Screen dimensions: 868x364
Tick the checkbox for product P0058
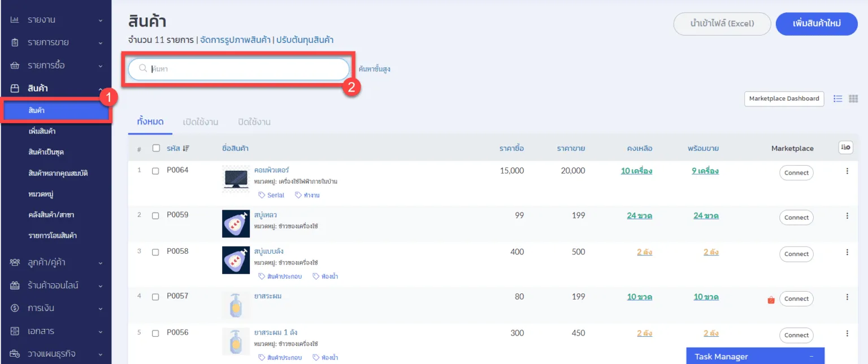155,252
